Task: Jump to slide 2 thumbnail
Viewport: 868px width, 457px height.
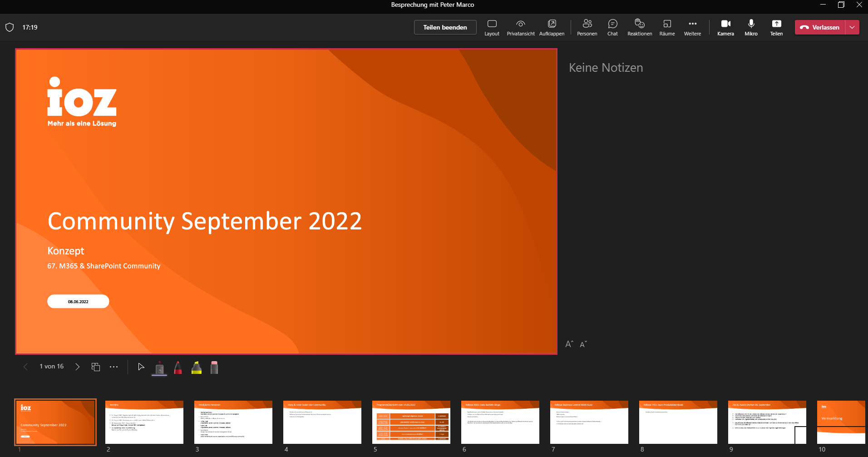Action: point(144,422)
